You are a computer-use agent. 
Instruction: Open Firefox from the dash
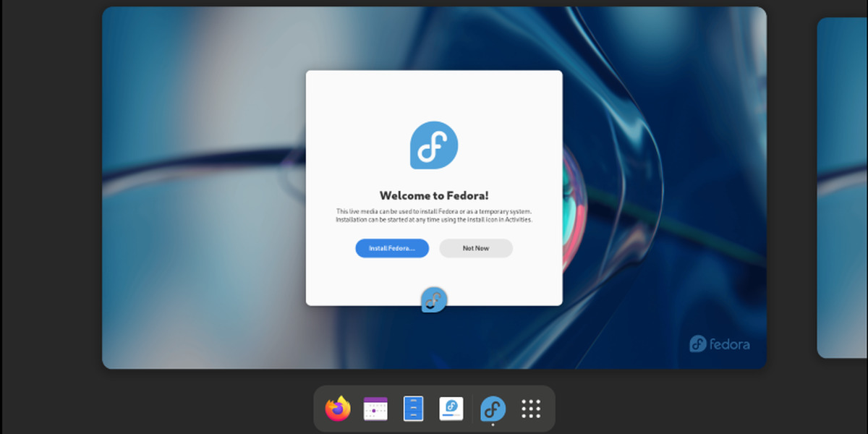click(337, 409)
